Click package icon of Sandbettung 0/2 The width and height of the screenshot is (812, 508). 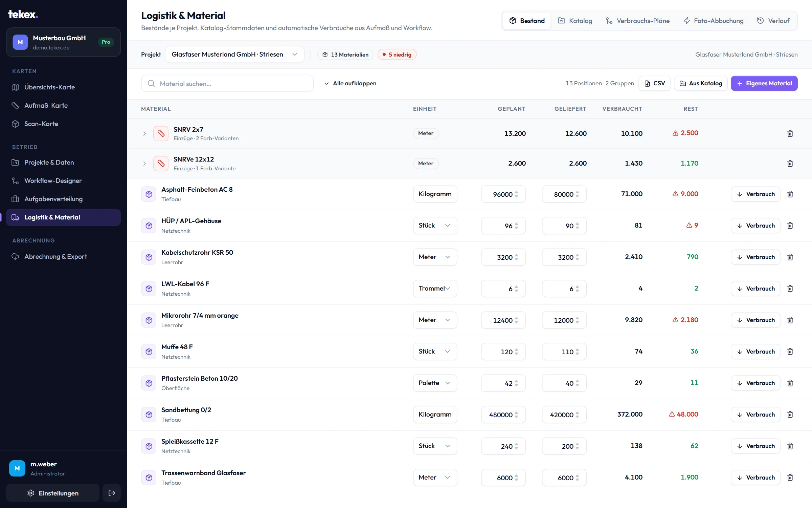(149, 415)
